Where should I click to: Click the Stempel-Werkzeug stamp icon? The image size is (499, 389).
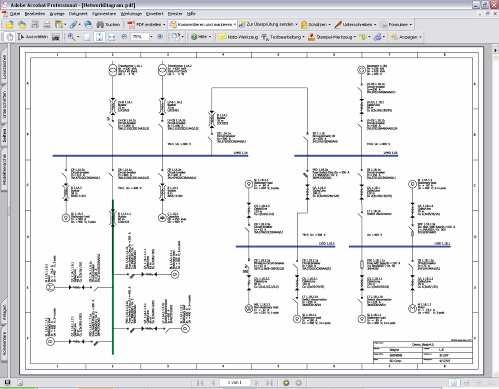[311, 37]
